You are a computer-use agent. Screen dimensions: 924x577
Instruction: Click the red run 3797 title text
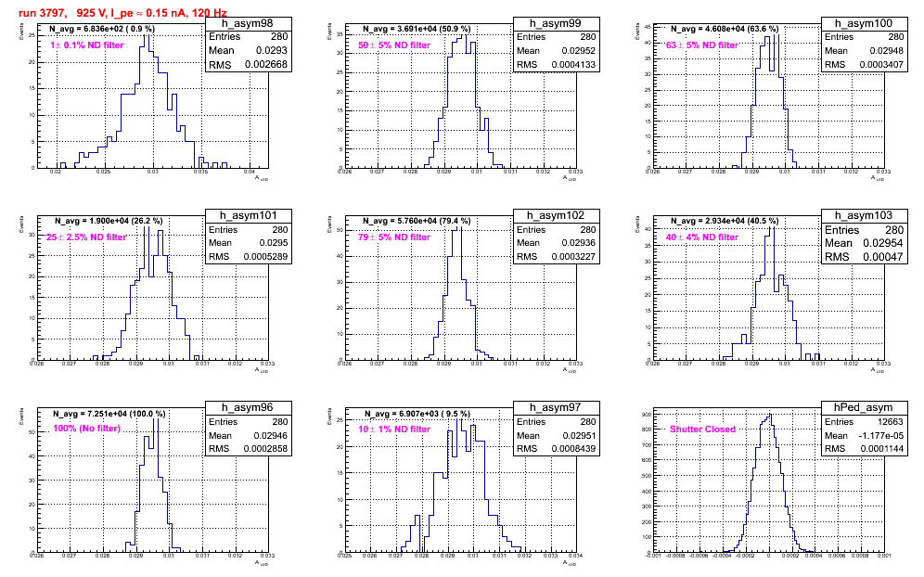click(x=122, y=13)
